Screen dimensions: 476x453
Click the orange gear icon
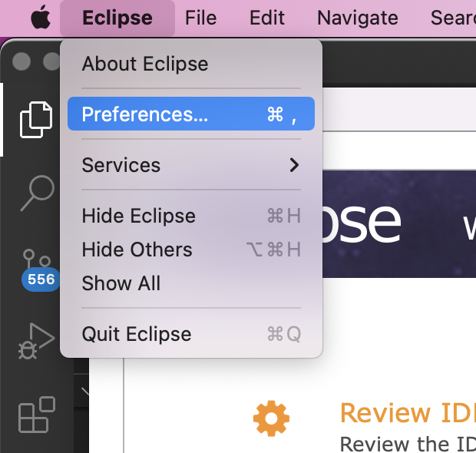pyautogui.click(x=271, y=418)
